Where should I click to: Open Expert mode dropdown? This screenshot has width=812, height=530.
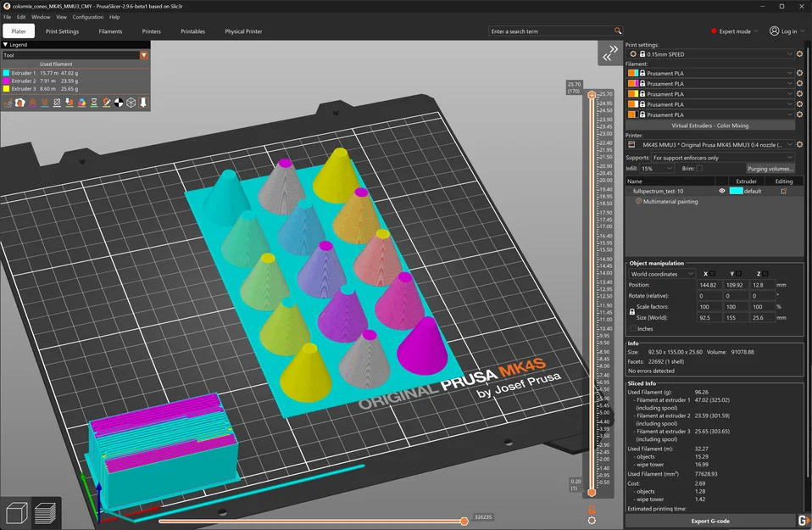pos(735,31)
